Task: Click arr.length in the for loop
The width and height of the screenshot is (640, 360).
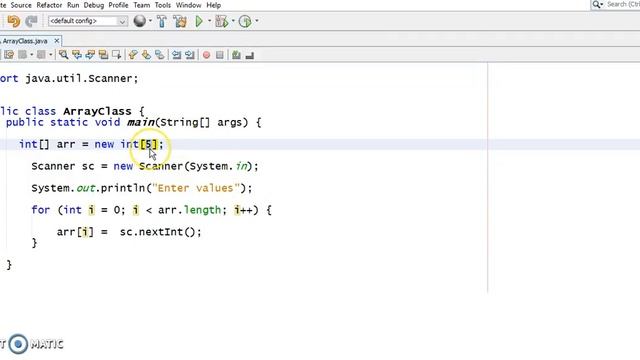Action: [189, 210]
